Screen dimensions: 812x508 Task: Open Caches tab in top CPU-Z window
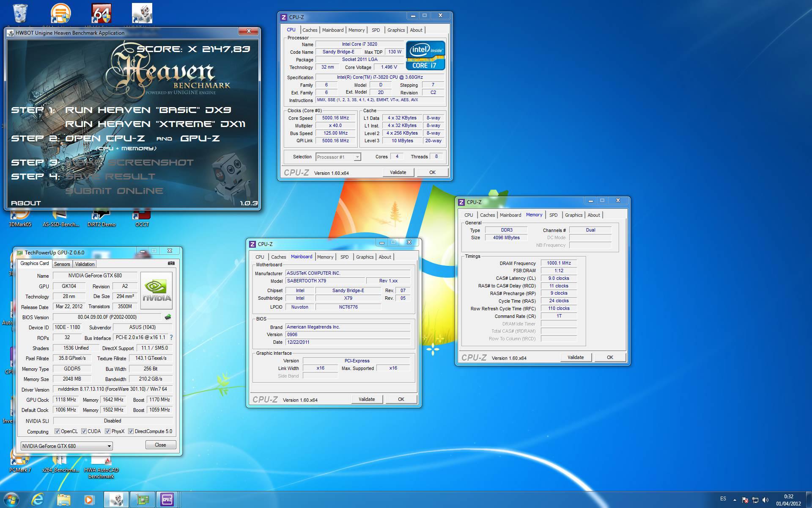(x=310, y=30)
